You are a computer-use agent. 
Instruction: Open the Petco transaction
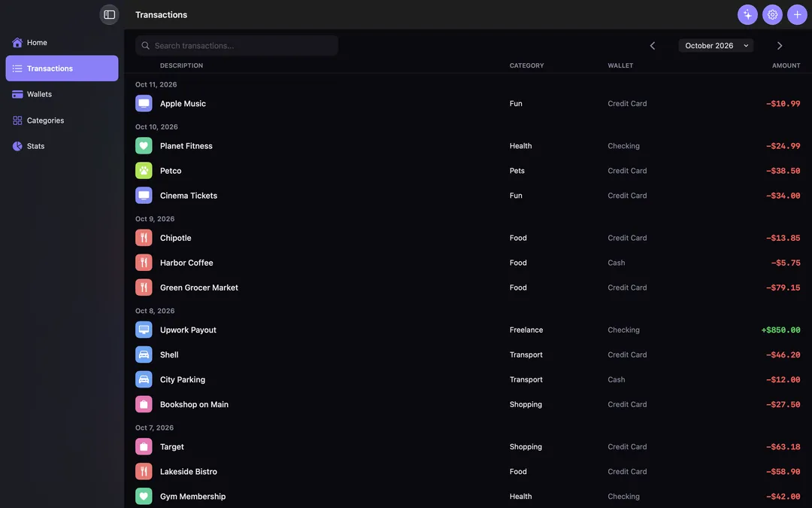click(x=468, y=171)
